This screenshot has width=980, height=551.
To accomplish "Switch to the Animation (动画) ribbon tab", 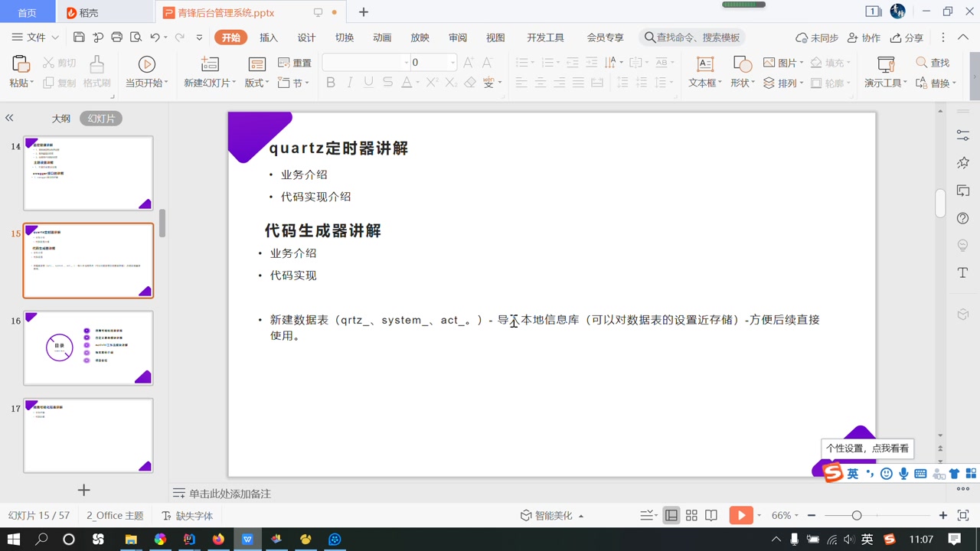I will coord(382,37).
